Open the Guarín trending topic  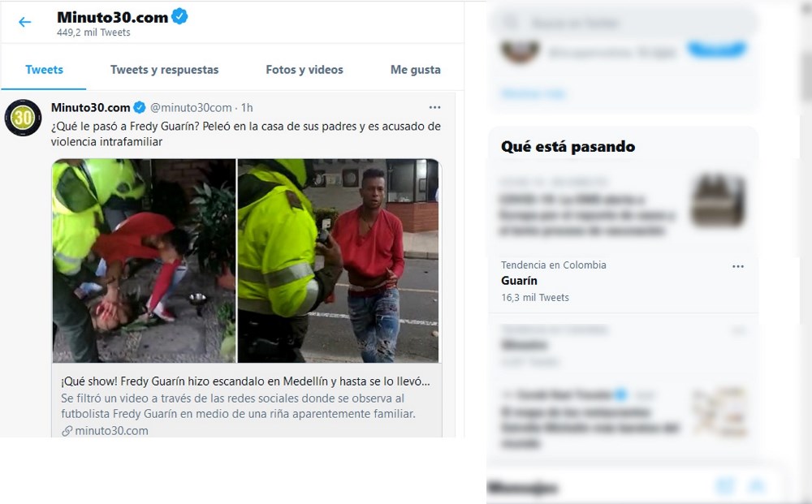pyautogui.click(x=623, y=282)
